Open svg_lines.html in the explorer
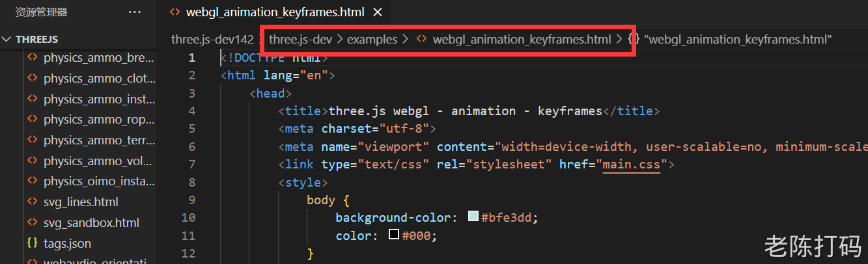Screen dimensions: 868x264 click(x=81, y=202)
